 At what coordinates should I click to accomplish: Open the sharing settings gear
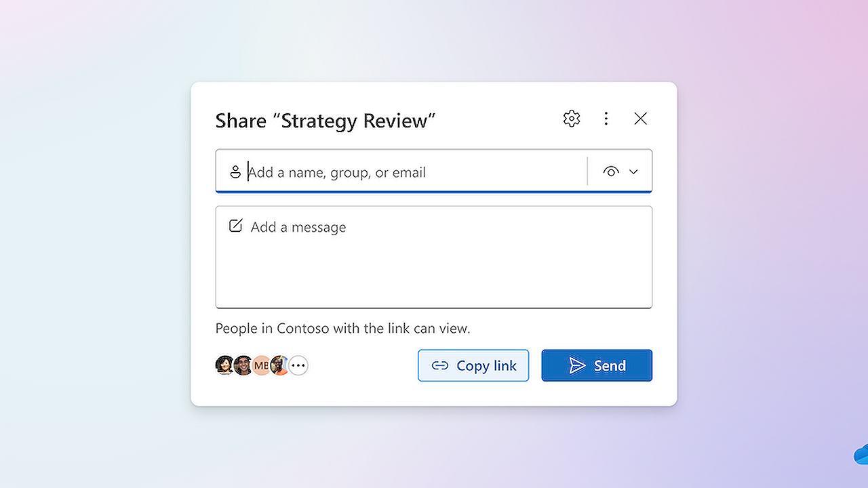pos(571,118)
